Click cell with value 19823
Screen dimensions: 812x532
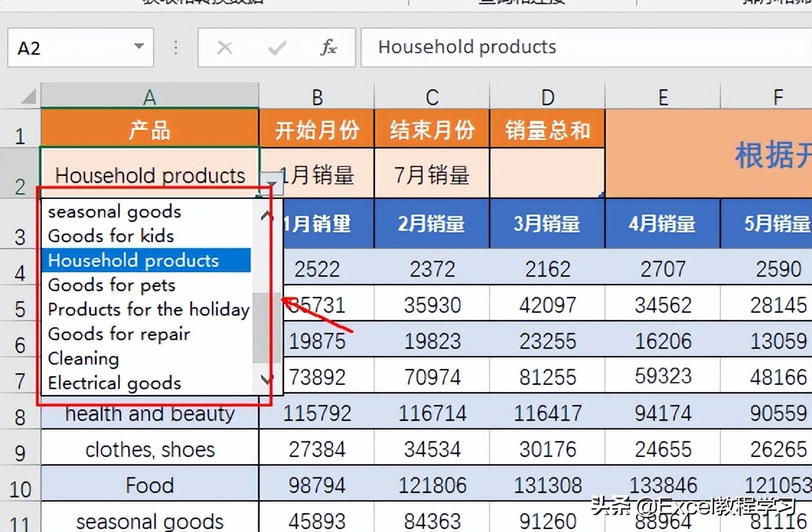(432, 339)
